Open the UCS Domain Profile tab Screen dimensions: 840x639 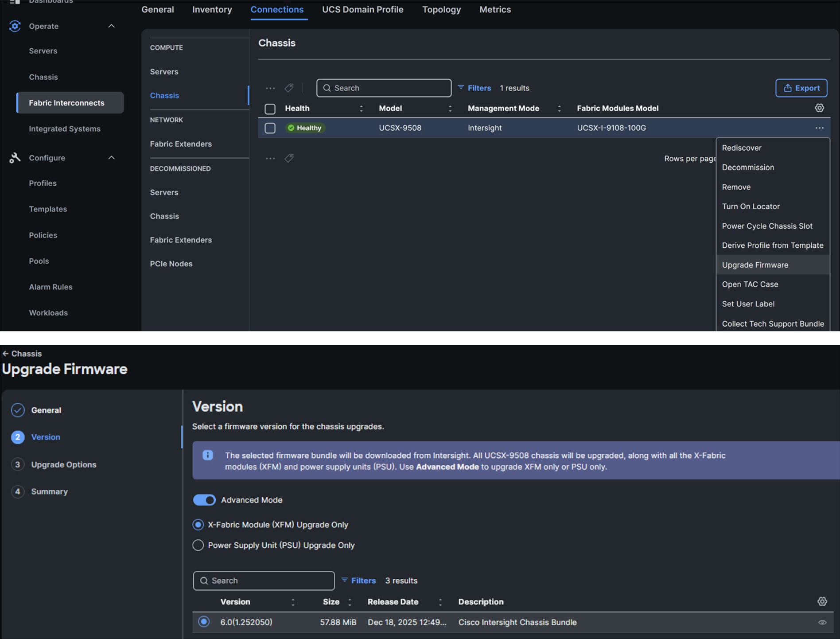(363, 10)
